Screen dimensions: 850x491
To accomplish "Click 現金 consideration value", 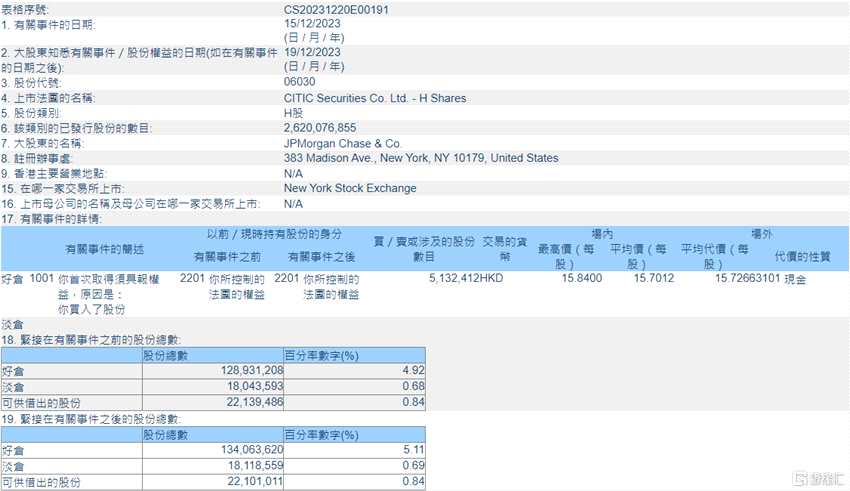I will click(795, 279).
